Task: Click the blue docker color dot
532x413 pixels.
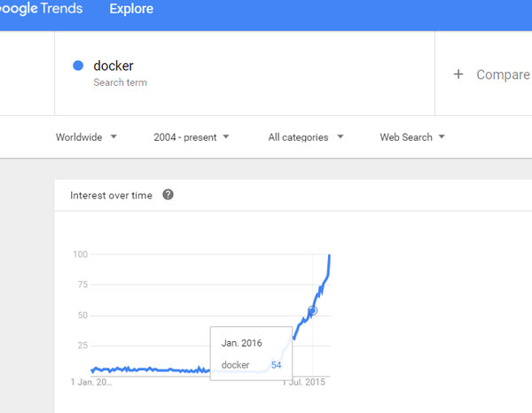Action: click(x=78, y=66)
